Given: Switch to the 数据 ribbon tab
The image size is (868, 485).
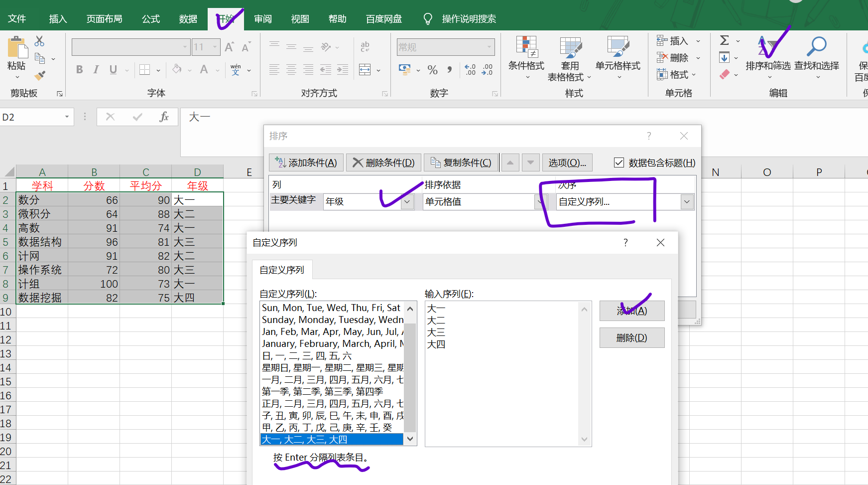Looking at the screenshot, I should click(188, 19).
